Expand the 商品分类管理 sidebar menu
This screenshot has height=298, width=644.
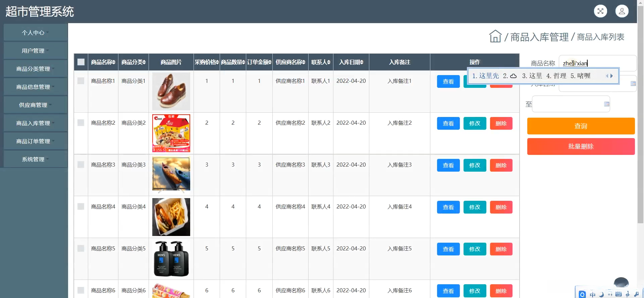[x=36, y=69]
